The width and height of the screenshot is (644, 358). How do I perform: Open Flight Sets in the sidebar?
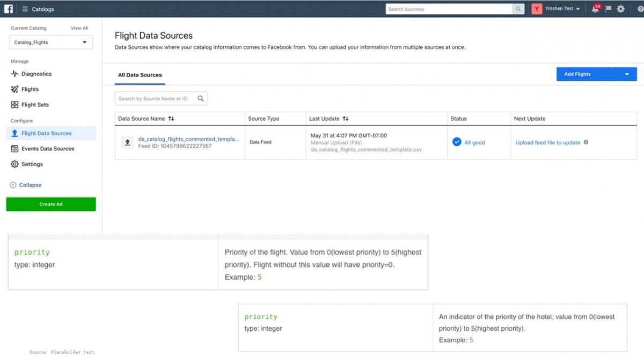(35, 105)
